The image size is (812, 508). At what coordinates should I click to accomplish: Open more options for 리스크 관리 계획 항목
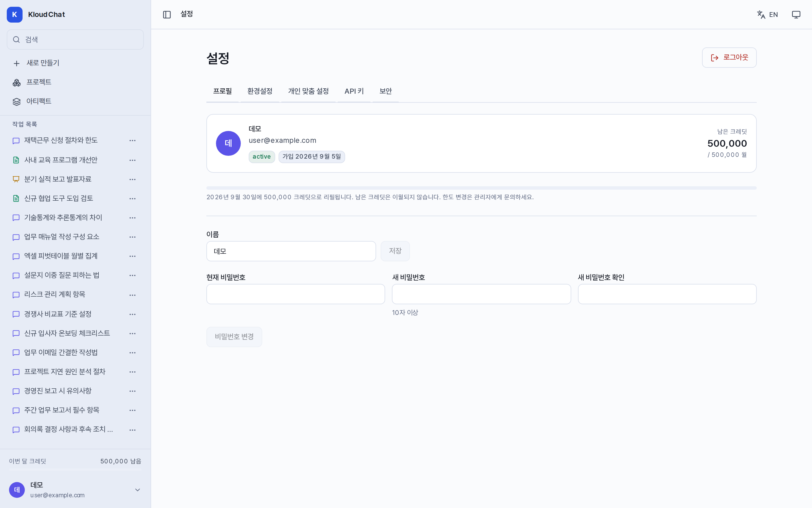coord(133,295)
